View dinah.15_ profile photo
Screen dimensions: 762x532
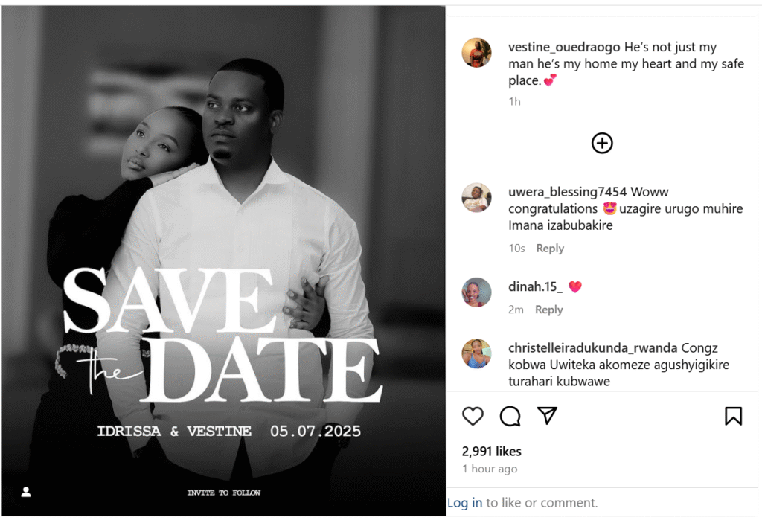pyautogui.click(x=476, y=292)
